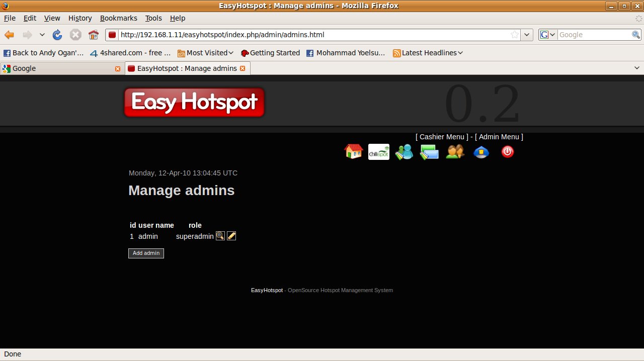View details of admin with magnifier icon
Image resolution: width=644 pixels, height=361 pixels.
pyautogui.click(x=220, y=236)
